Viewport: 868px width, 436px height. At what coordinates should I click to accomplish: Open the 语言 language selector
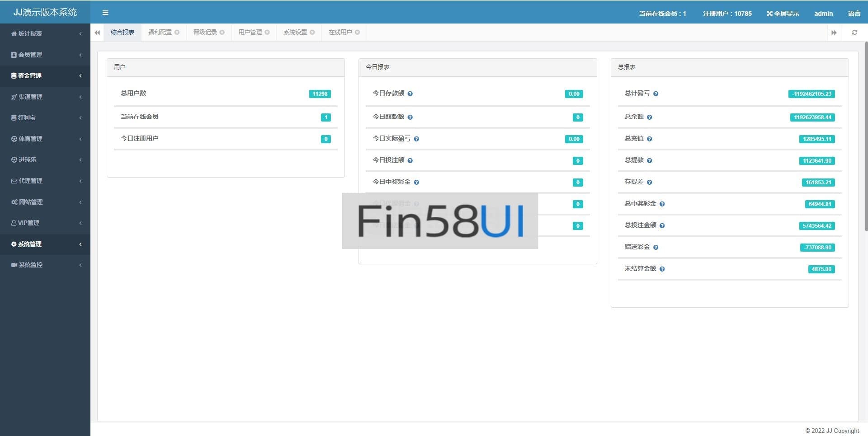854,14
